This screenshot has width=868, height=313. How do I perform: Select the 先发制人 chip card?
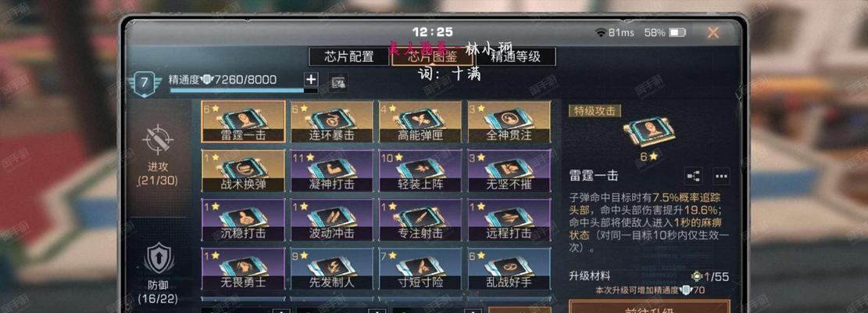coord(332,269)
